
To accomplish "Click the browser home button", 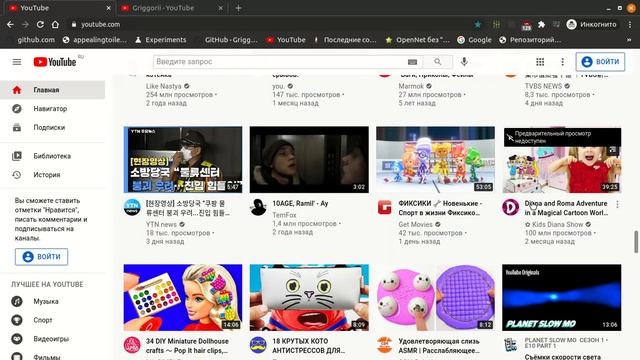I will pos(55,24).
